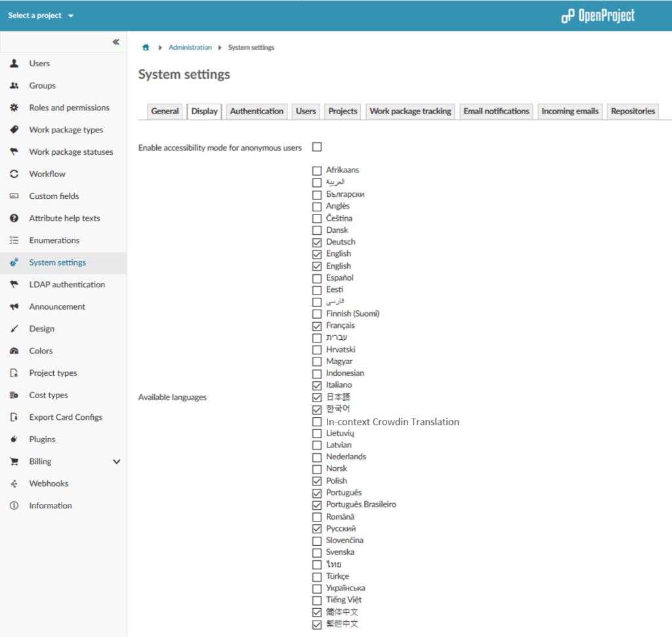Viewport: 672px width, 637px height.
Task: Click the Workflow icon
Action: click(x=16, y=174)
